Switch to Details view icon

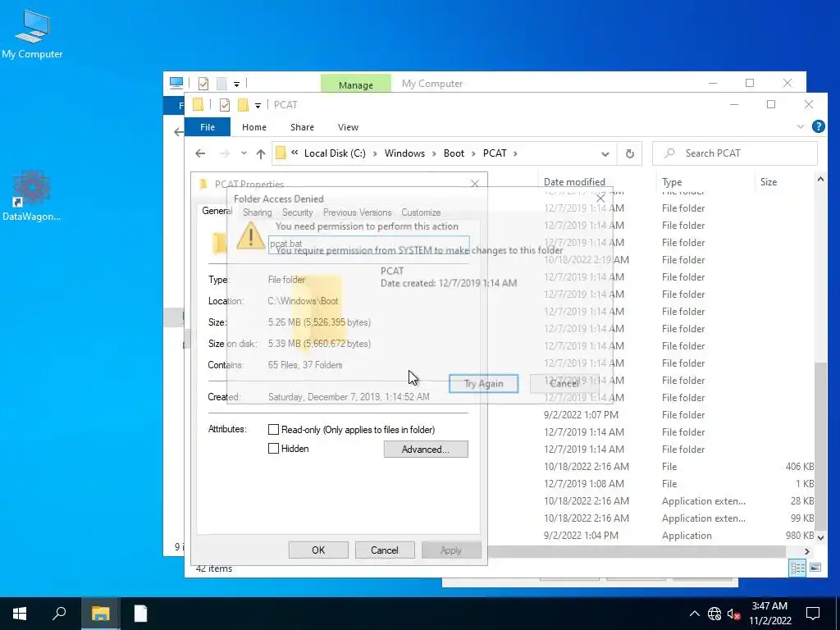[x=797, y=568]
